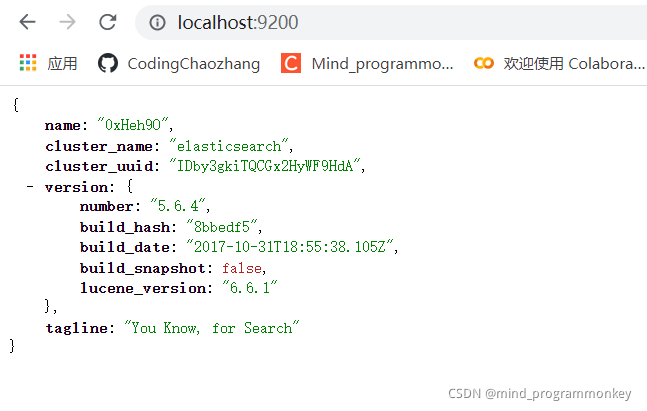Select the red false value

click(x=241, y=269)
